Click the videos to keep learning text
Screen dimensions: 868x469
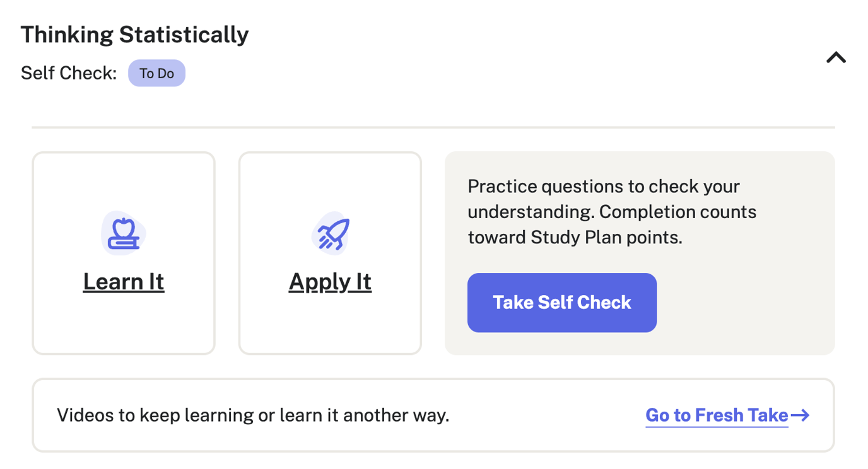click(252, 415)
